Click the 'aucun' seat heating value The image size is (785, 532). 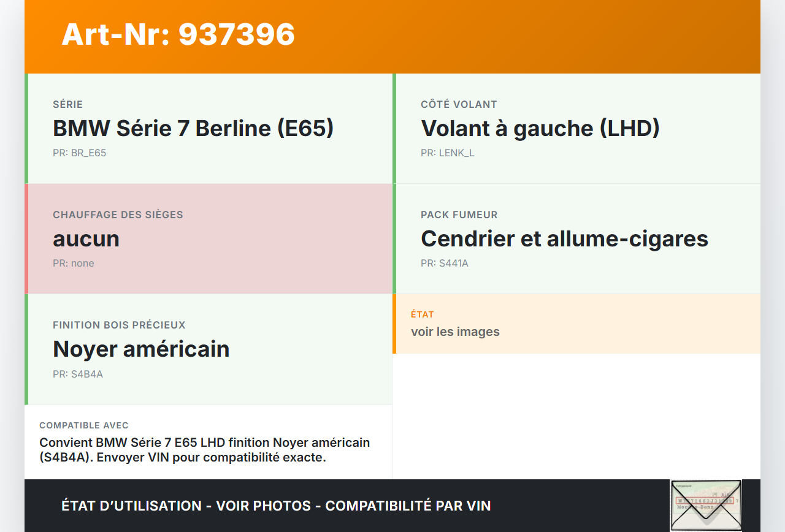(86, 239)
